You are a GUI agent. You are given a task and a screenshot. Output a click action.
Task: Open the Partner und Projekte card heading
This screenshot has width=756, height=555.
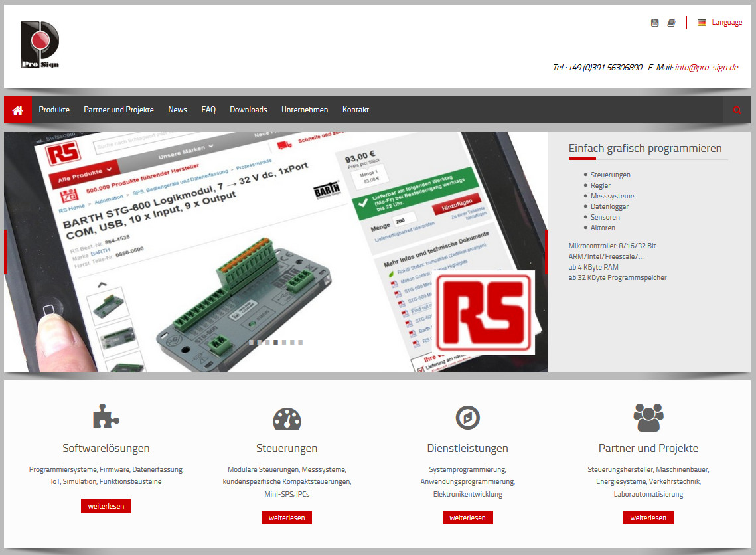pos(648,448)
